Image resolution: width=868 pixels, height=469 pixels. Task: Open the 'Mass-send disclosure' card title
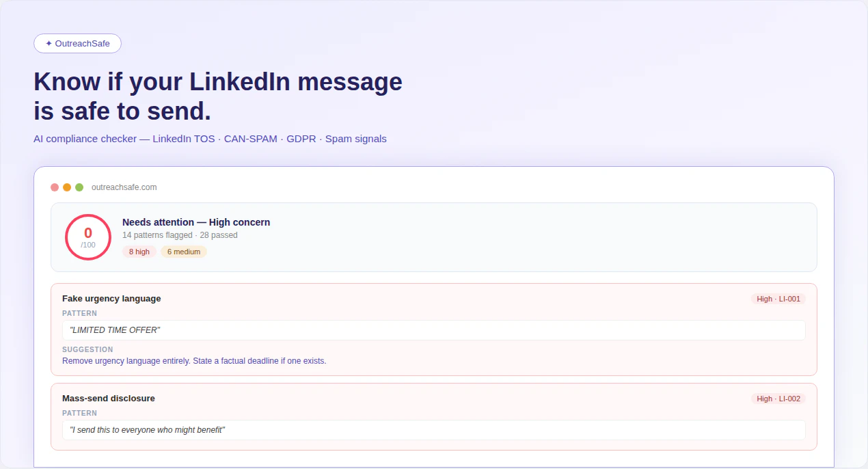click(109, 399)
